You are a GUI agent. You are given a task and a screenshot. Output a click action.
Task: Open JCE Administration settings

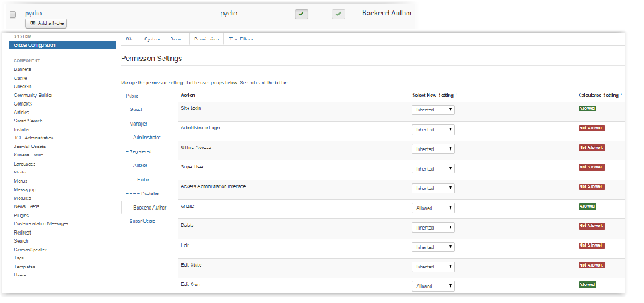coord(33,138)
